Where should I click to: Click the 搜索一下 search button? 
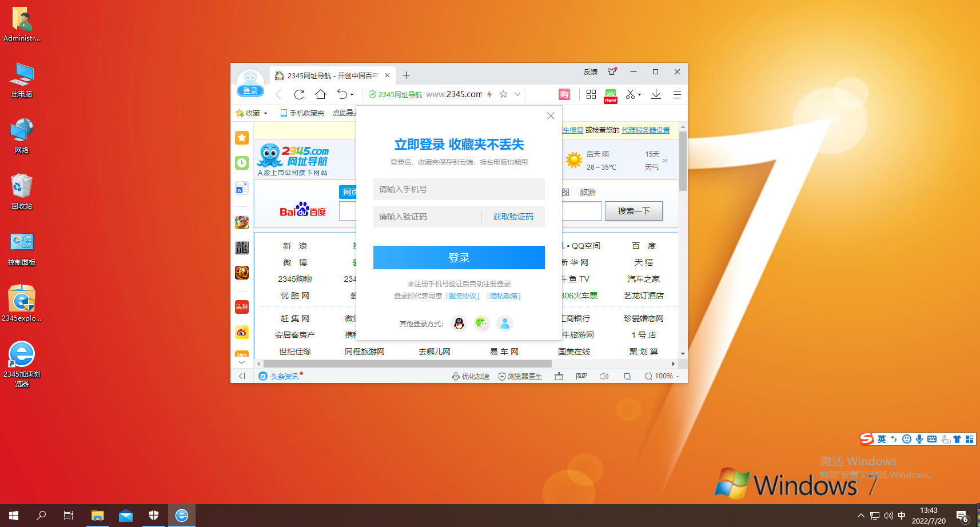[x=634, y=211]
